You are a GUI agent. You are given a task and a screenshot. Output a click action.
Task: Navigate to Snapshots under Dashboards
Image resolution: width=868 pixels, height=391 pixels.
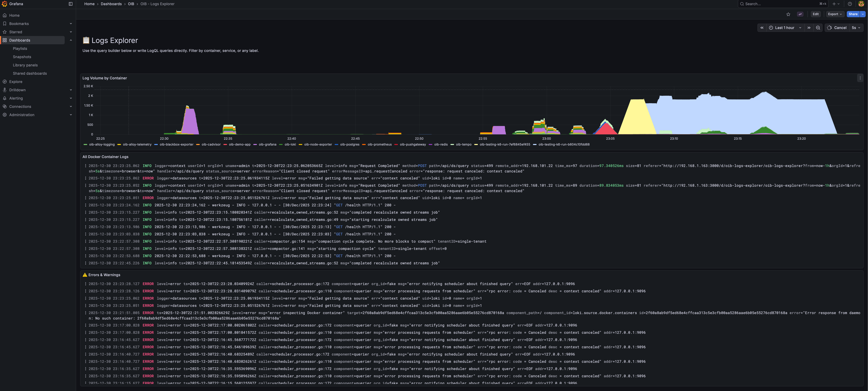point(22,57)
